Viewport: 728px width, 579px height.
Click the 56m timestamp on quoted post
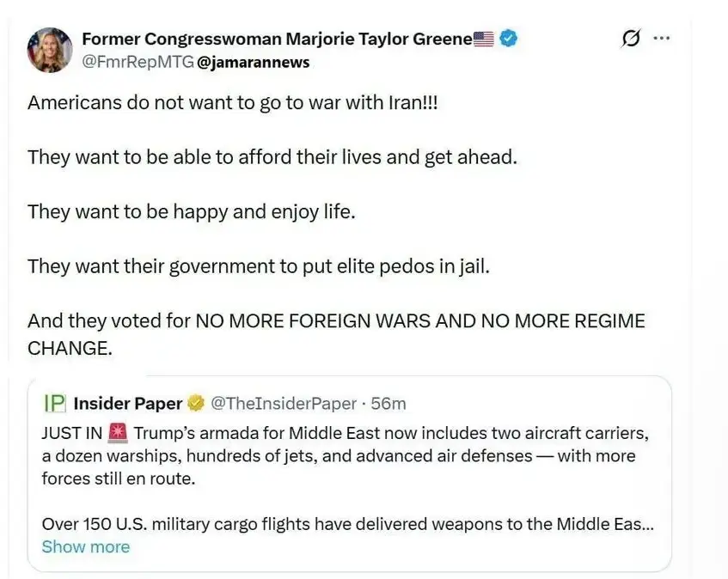click(x=388, y=403)
